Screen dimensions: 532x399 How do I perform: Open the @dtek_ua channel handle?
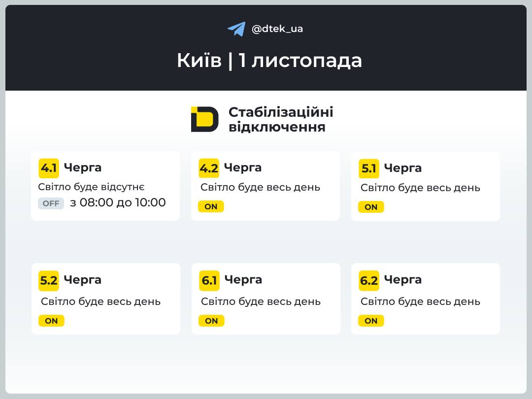pyautogui.click(x=277, y=29)
